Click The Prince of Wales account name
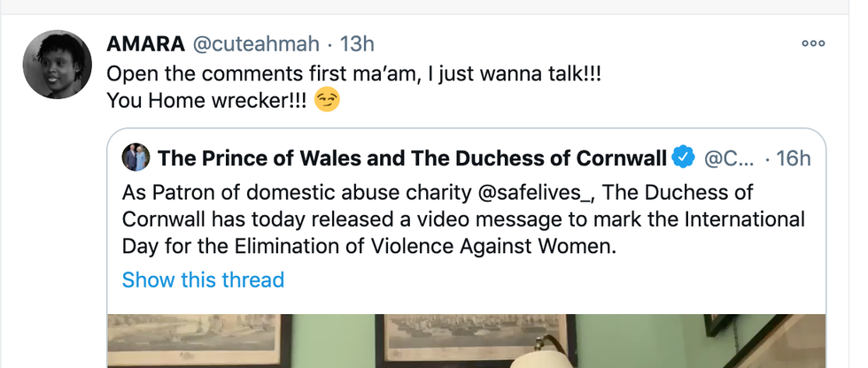The image size is (868, 368). tap(411, 158)
